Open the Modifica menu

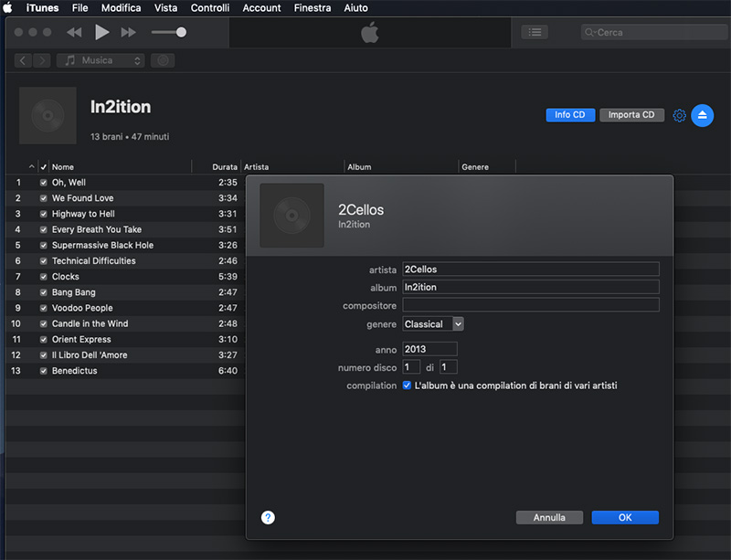click(121, 8)
